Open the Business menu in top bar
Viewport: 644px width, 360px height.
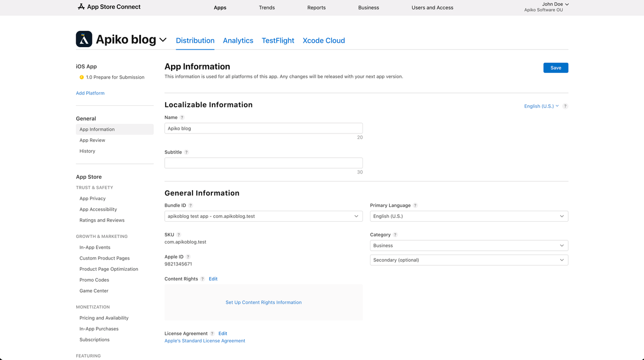tap(369, 8)
